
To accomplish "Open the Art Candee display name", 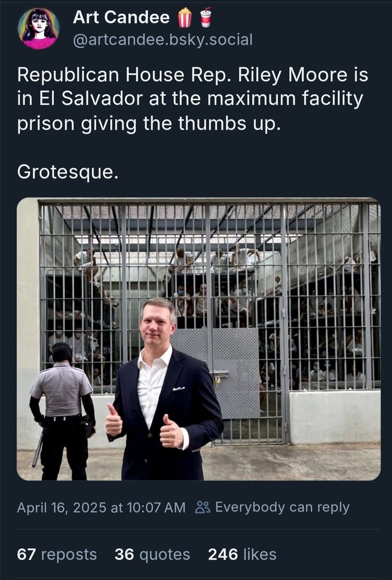I will pyautogui.click(x=121, y=17).
